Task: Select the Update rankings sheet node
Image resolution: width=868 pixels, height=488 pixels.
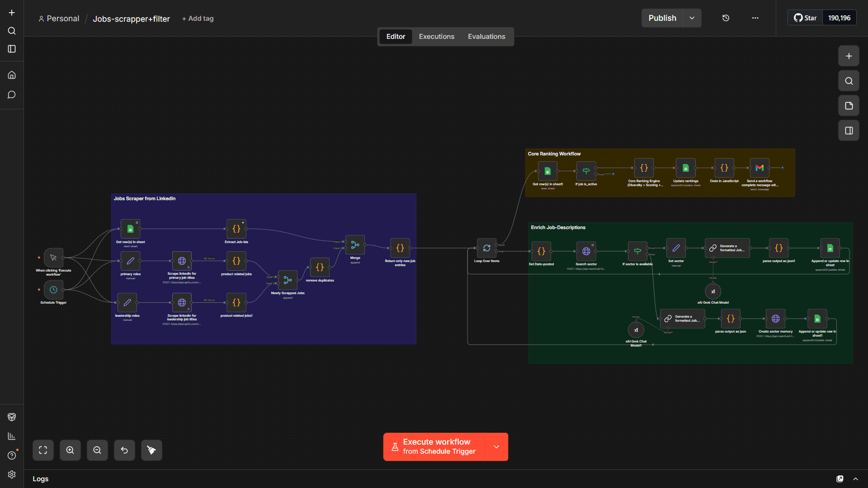Action: click(685, 168)
